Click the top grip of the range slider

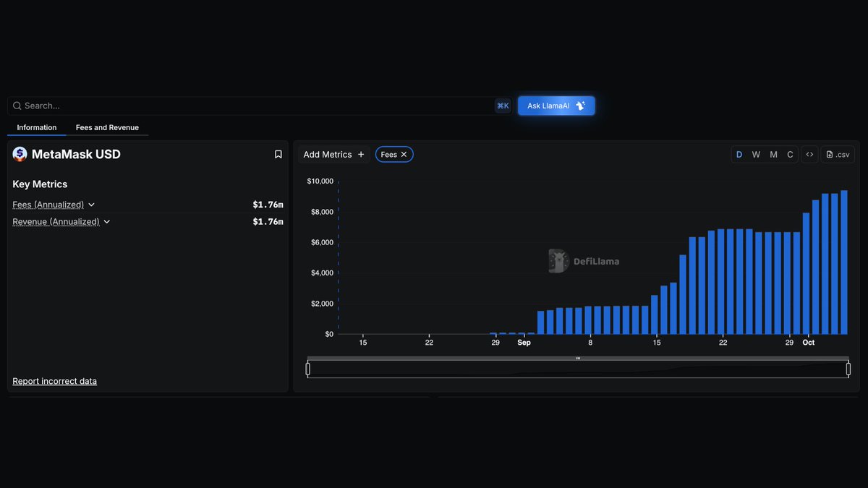(x=578, y=359)
